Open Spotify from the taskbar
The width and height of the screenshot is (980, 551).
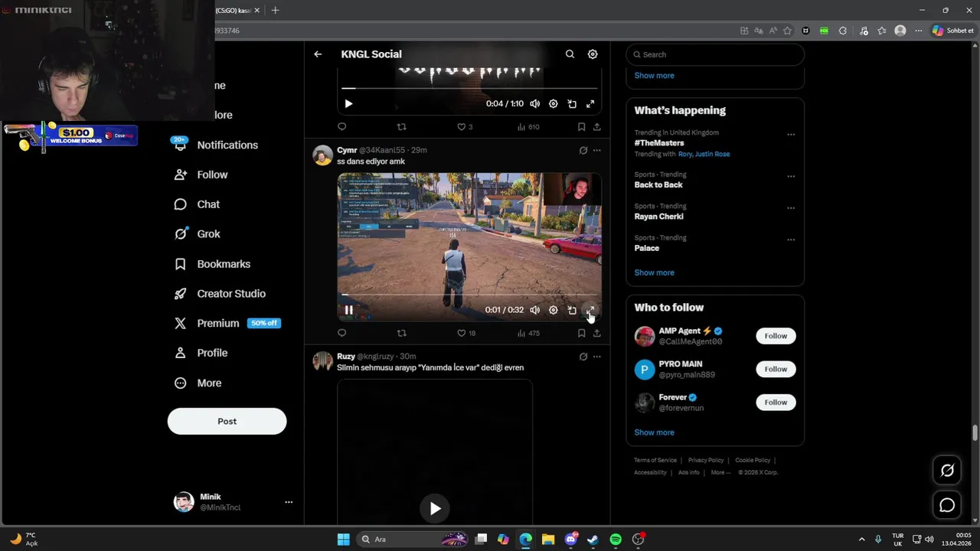tap(616, 540)
